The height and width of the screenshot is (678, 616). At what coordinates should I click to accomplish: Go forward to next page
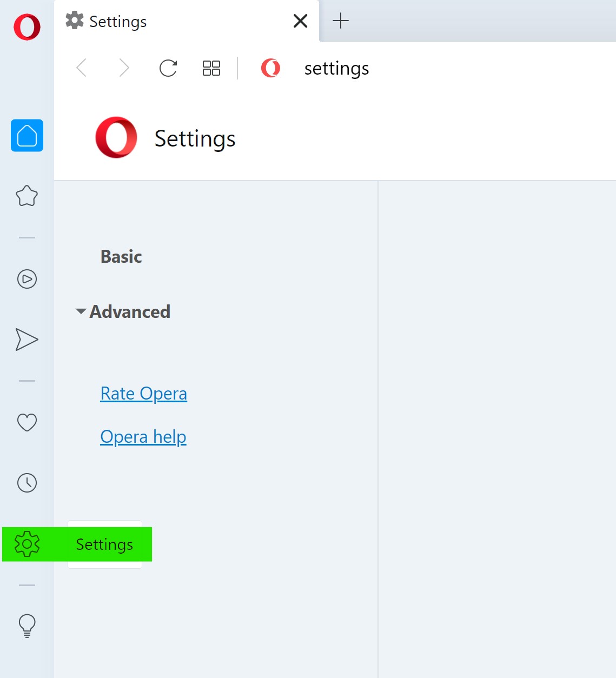(124, 68)
